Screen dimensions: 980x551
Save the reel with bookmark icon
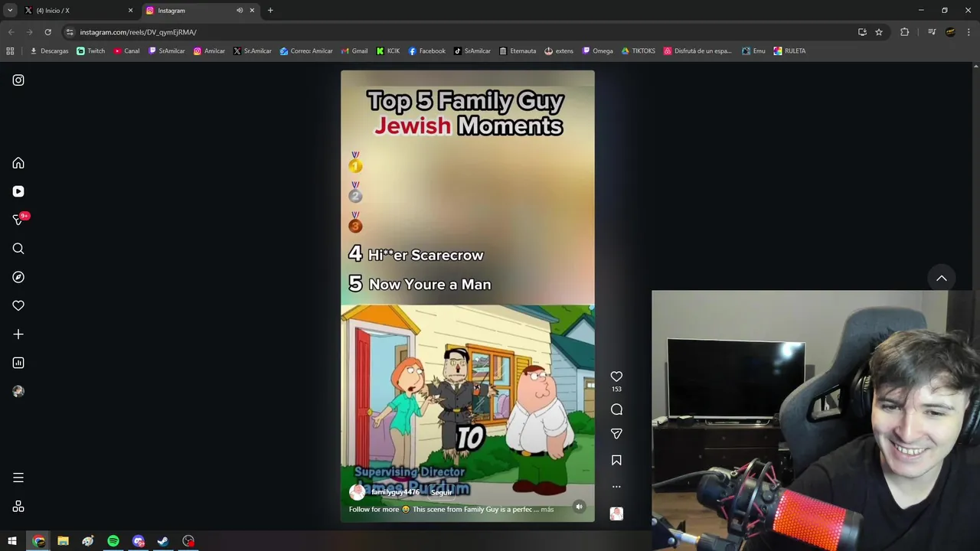(616, 460)
